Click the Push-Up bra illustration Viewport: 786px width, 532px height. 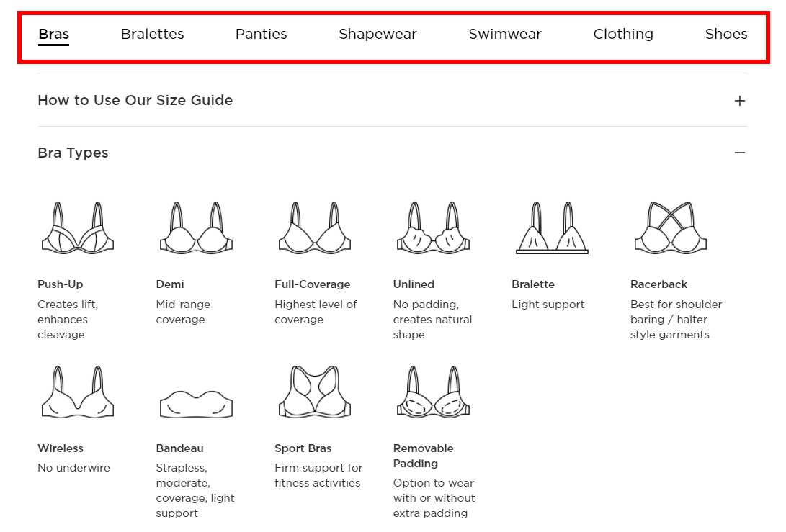pos(78,227)
